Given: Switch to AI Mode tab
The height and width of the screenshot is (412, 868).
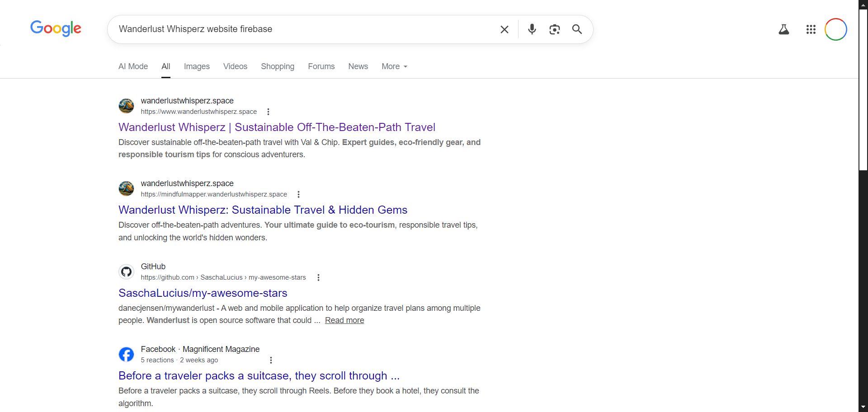Looking at the screenshot, I should click(x=133, y=66).
